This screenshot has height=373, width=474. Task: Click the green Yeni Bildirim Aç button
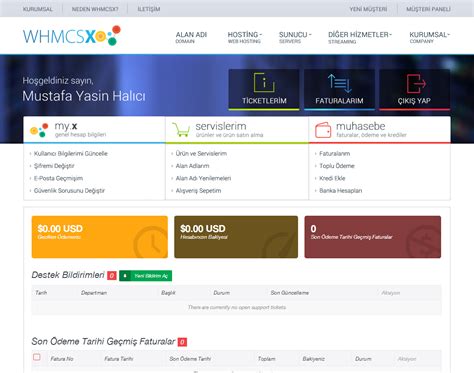pos(146,276)
